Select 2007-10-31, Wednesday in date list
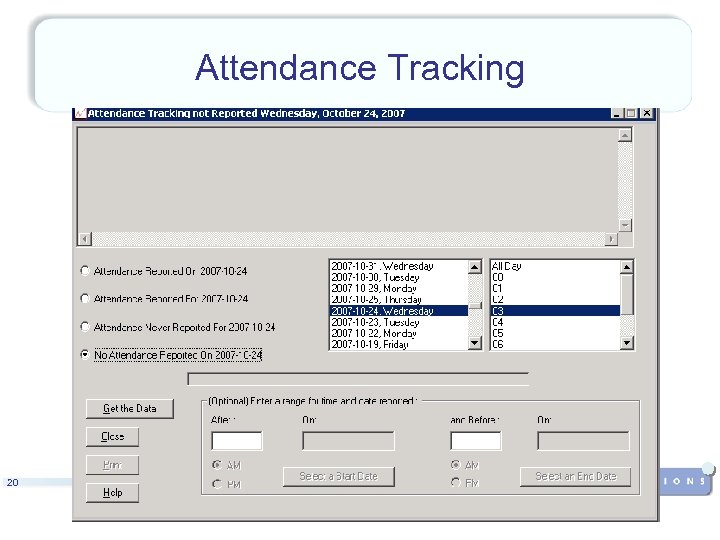 point(399,266)
